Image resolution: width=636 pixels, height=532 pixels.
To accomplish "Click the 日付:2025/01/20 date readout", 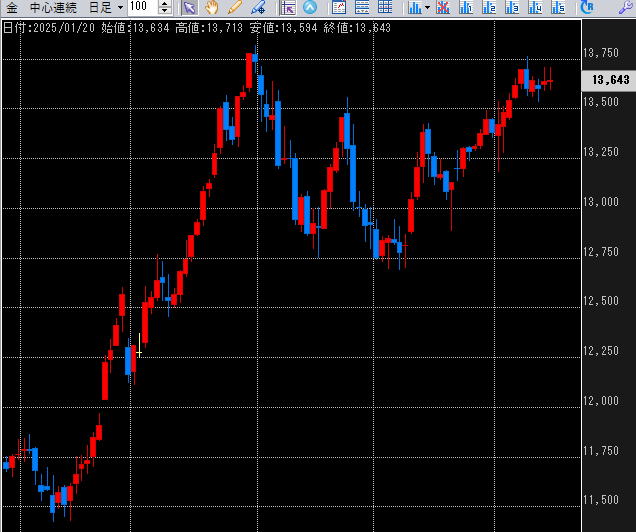I will (x=49, y=28).
